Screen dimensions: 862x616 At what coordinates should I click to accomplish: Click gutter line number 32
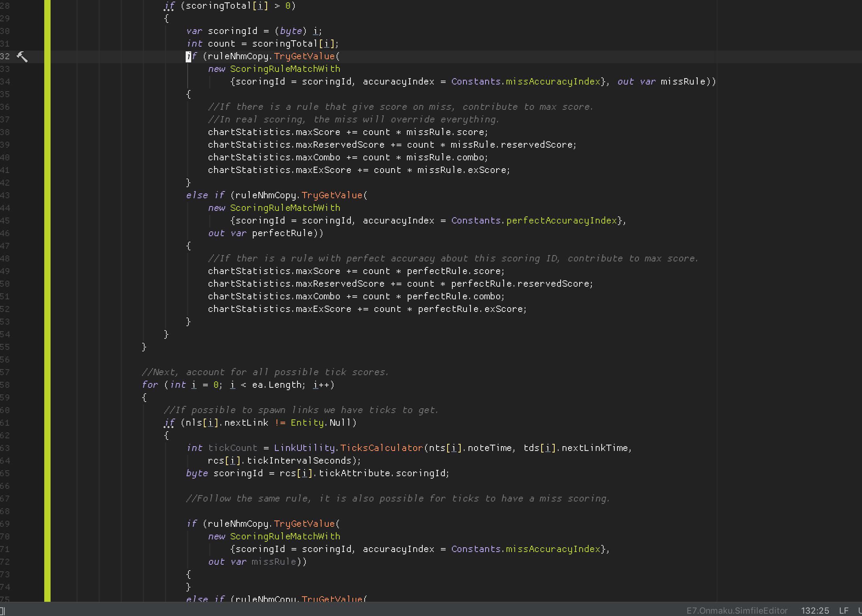coord(5,56)
